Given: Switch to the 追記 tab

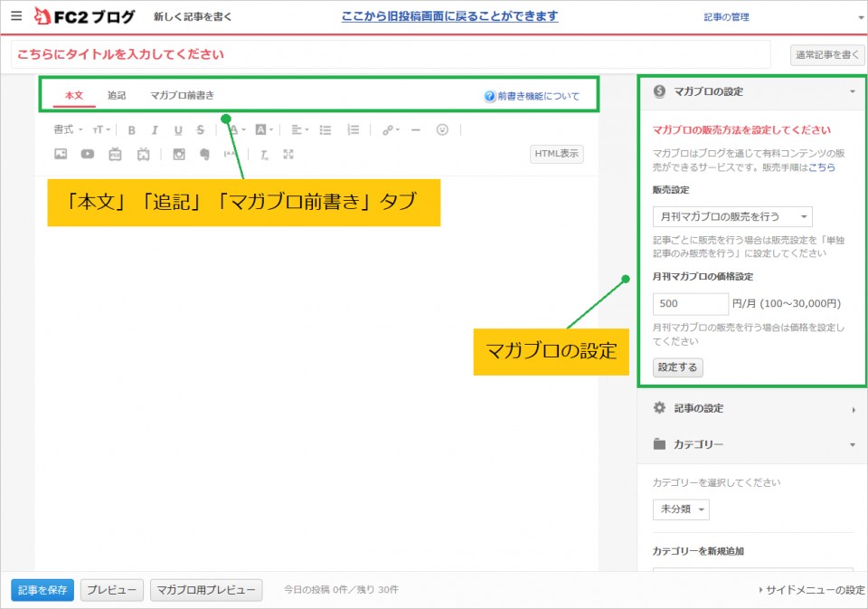Looking at the screenshot, I should click(117, 95).
